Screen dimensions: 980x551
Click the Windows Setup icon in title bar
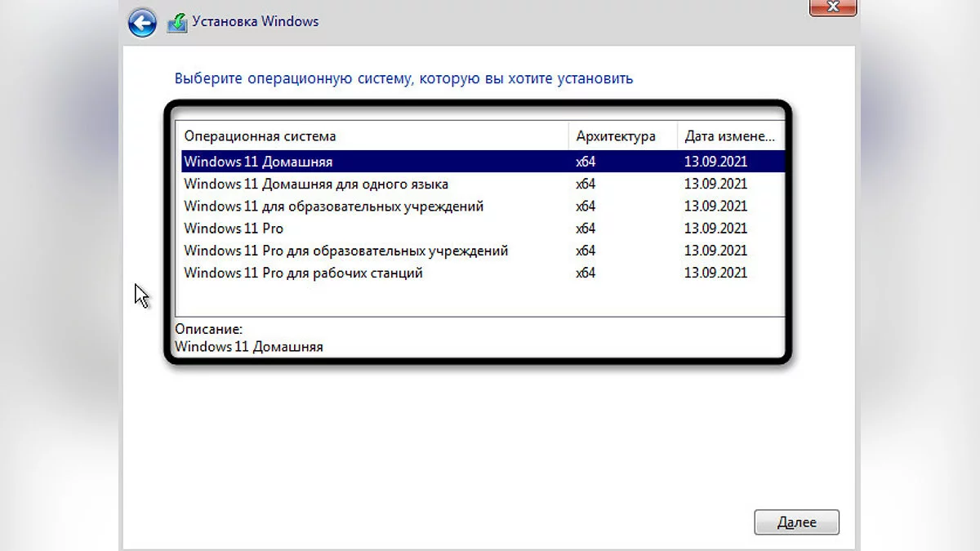click(177, 23)
